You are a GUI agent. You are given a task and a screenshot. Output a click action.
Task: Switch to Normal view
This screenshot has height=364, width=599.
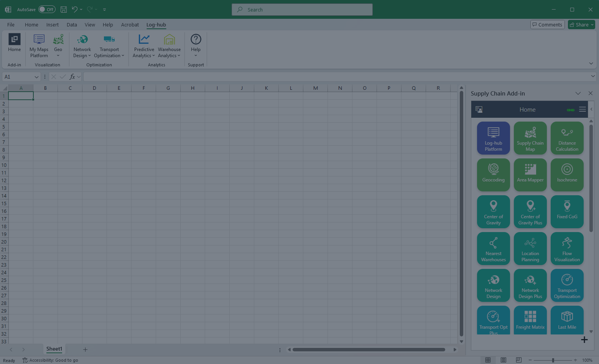point(488,360)
